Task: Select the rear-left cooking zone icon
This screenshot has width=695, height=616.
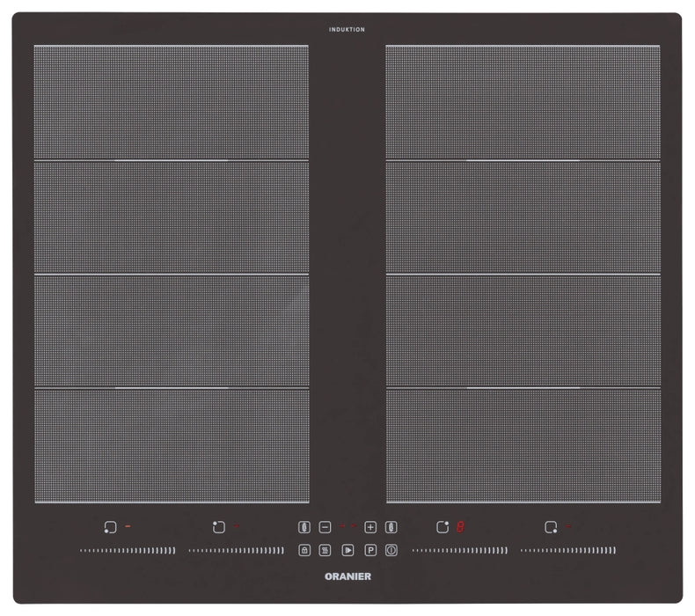Action: 218,527
